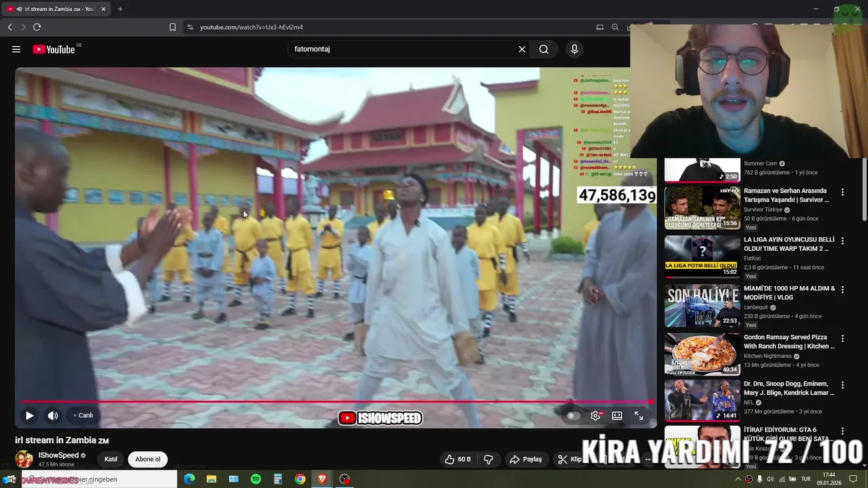Screen dimensions: 868x488
Task: Switch player to theater mode
Action: tap(617, 415)
